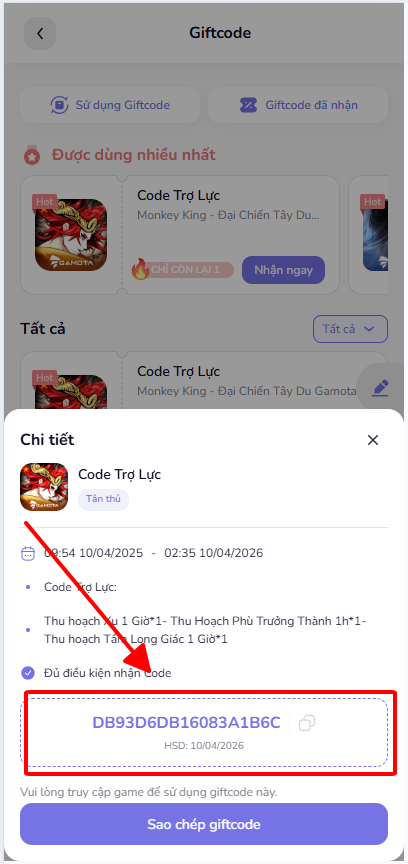The image size is (408, 864).
Task: Copy the giftcode with the copy icon
Action: pos(307,722)
